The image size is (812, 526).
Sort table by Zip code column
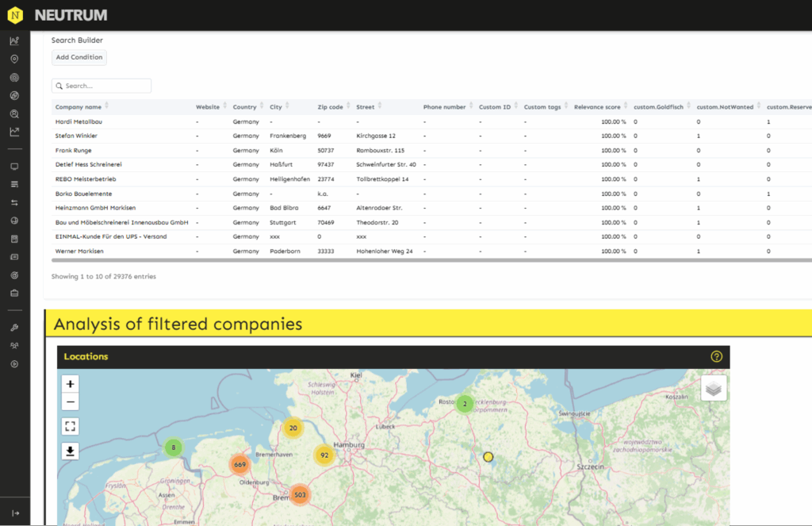click(331, 107)
